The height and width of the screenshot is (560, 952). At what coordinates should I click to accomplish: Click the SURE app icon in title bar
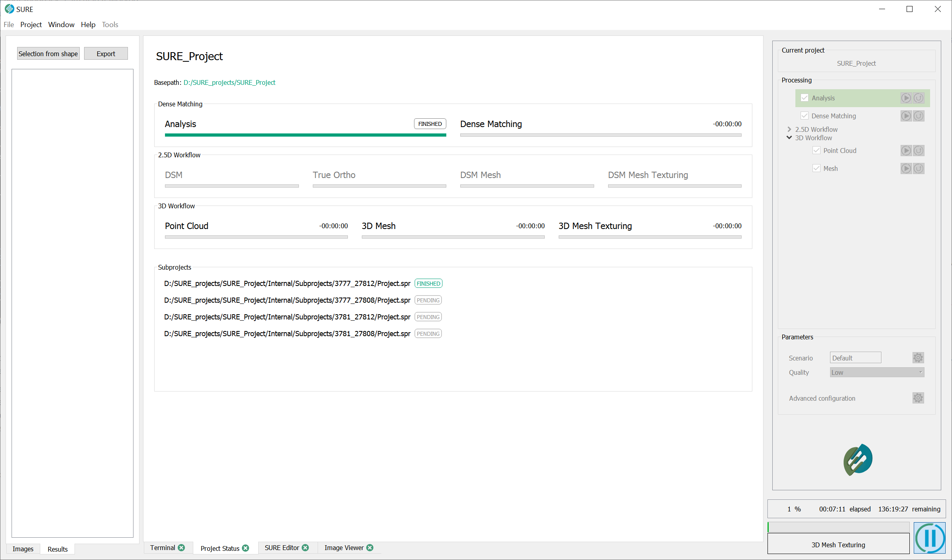point(9,9)
